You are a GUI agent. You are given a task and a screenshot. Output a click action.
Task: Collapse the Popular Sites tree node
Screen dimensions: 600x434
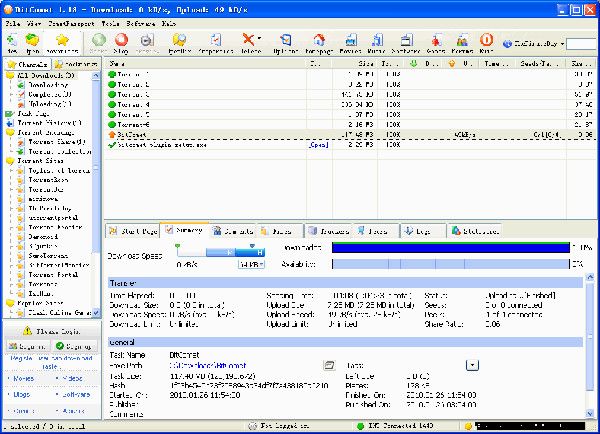pos(10,303)
